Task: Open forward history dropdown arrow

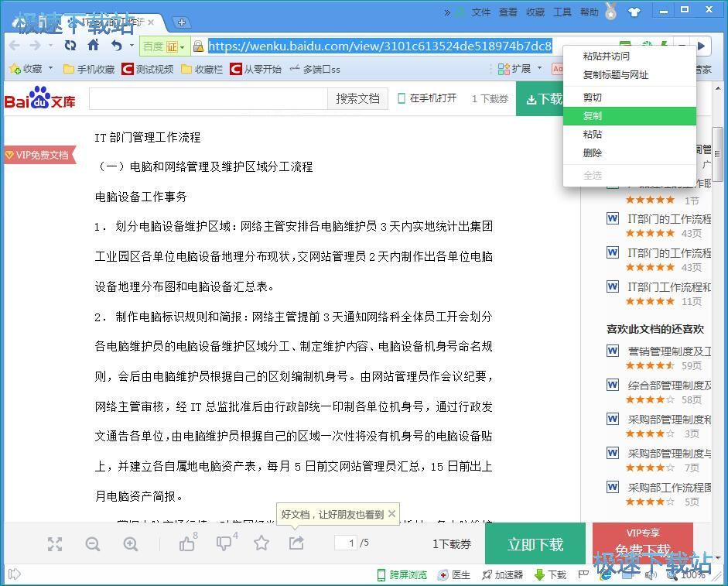Action: (x=50, y=46)
